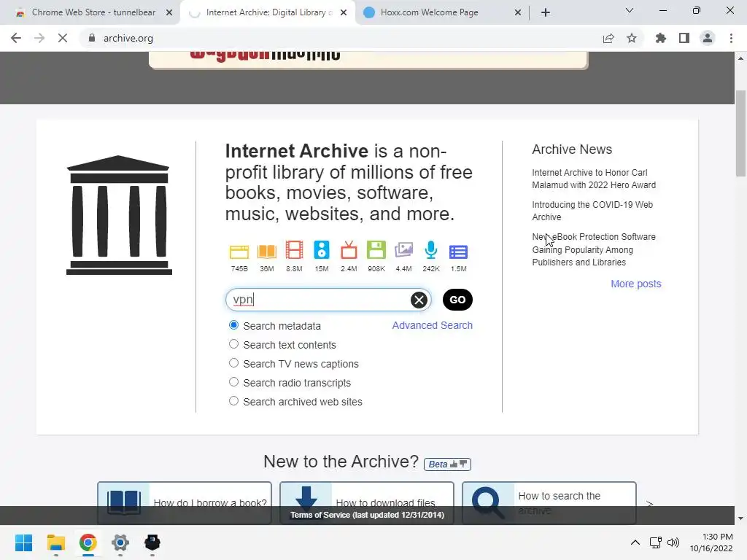
Task: Open File Explorer from the taskbar
Action: [x=55, y=542]
